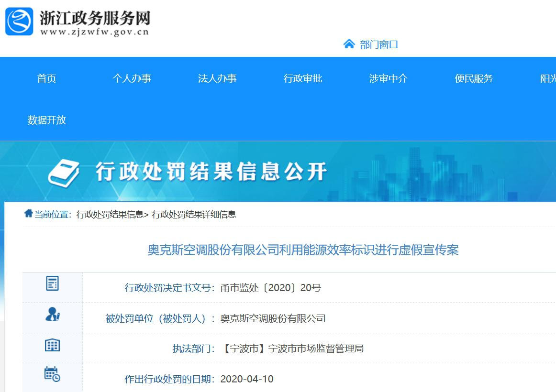This screenshot has width=556, height=392.
Task: Click the home icon beside 部门窗口
Action: pyautogui.click(x=349, y=44)
